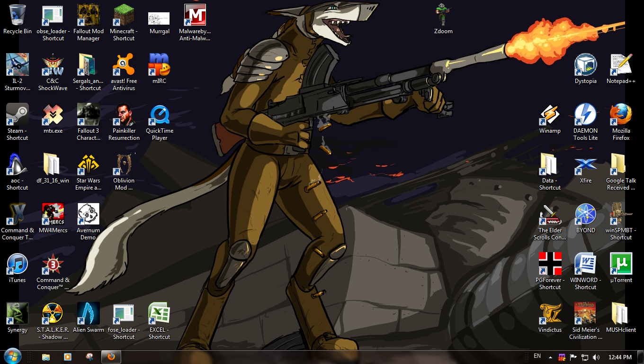Open Windows Explorer from the taskbar
Screen dimensions: 644x364
click(x=46, y=357)
